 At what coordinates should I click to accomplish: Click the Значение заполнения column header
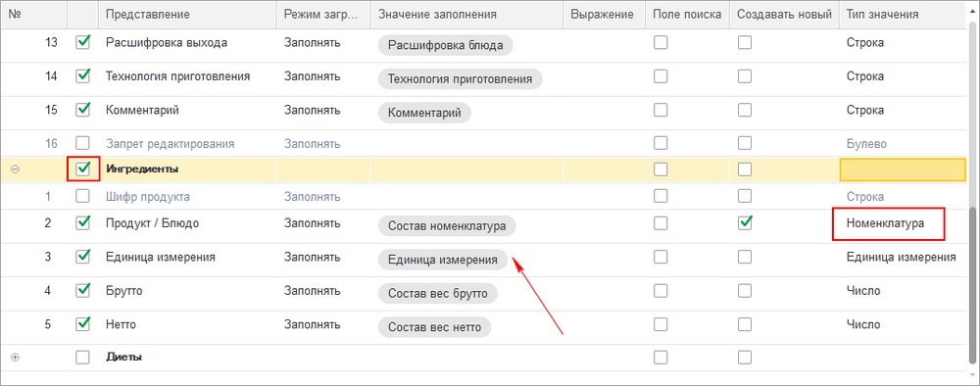pyautogui.click(x=466, y=15)
